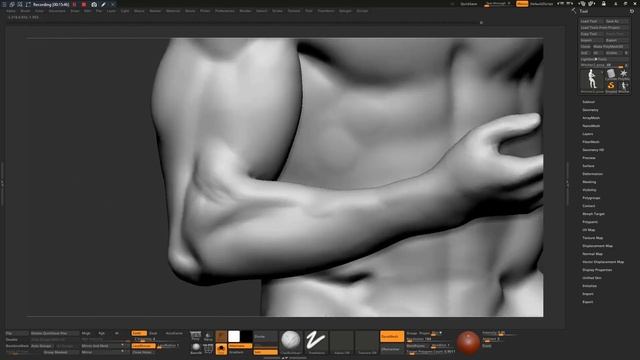
Task: Click the right tray divider handle
Action: pyautogui.click(x=567, y=184)
